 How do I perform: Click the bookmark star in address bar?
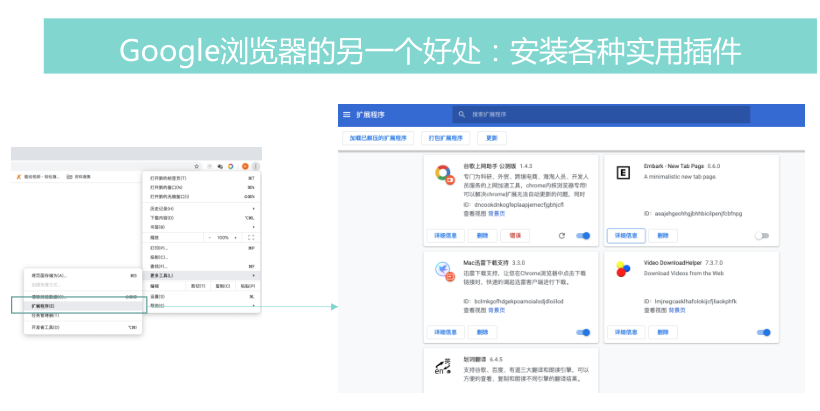point(197,166)
